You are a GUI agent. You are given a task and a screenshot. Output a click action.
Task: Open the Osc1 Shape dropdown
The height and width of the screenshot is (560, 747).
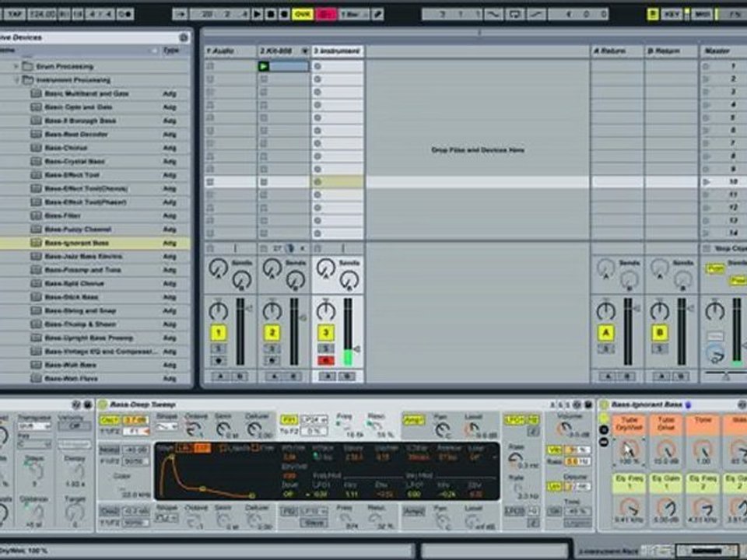tap(167, 427)
